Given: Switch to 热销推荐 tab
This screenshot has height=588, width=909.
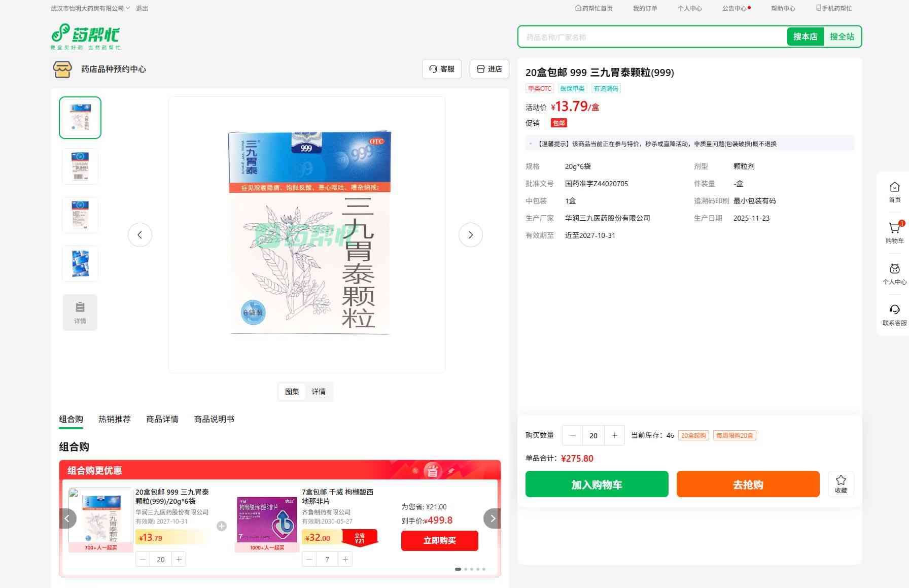Looking at the screenshot, I should click(115, 419).
